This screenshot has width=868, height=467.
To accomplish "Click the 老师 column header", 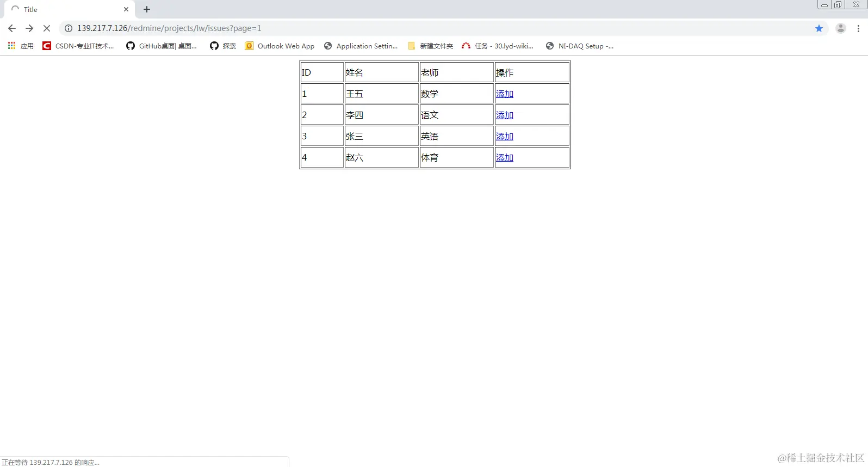I will 456,72.
